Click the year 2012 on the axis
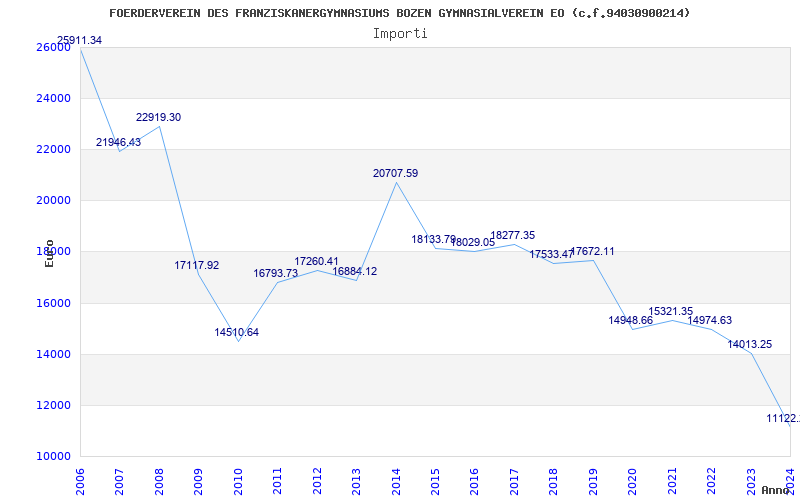The image size is (800, 500). tap(317, 482)
